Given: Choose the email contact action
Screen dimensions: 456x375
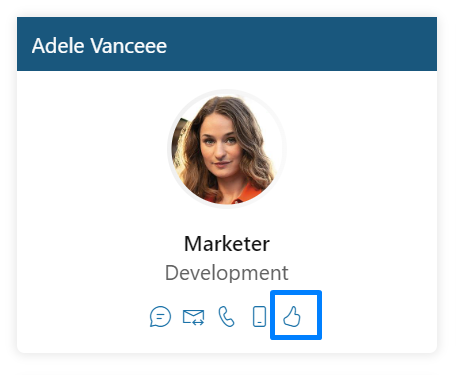Looking at the screenshot, I should point(194,317).
